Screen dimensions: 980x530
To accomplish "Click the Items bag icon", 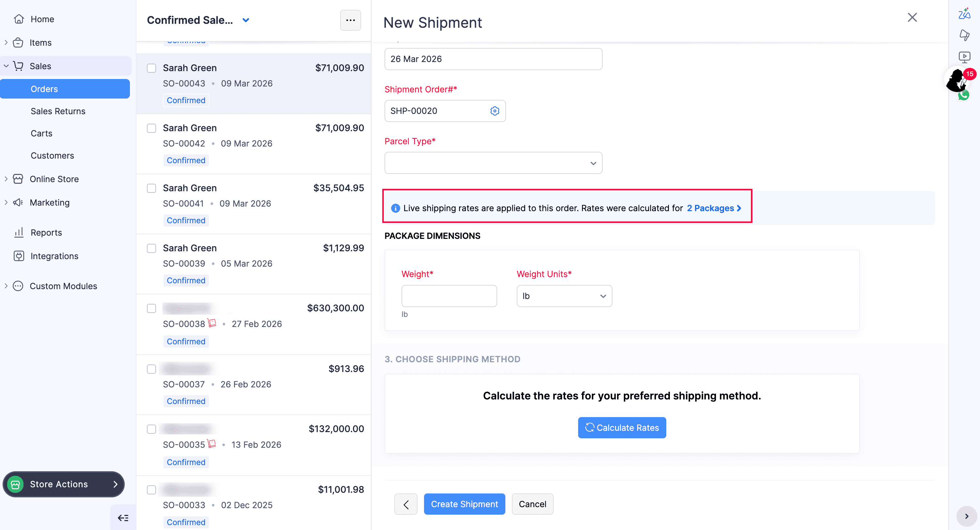I will coord(18,42).
